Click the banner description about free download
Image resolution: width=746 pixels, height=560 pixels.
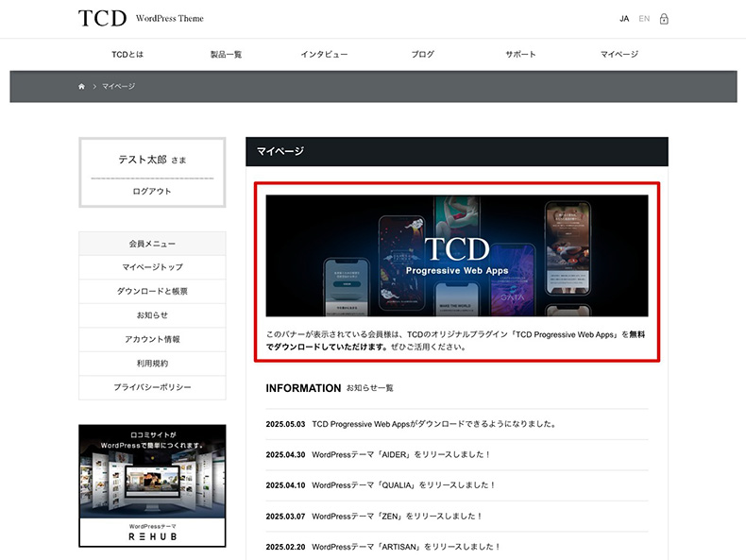[x=456, y=341]
